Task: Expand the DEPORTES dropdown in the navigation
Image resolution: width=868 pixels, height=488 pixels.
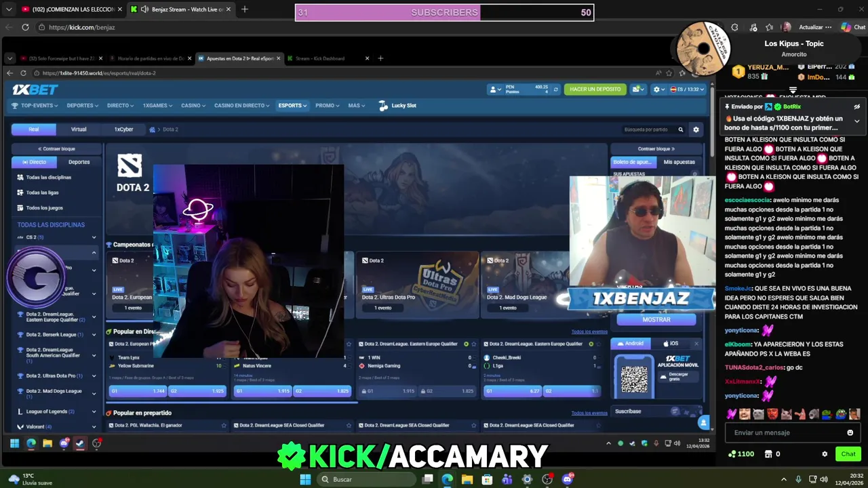Action: pyautogui.click(x=82, y=106)
